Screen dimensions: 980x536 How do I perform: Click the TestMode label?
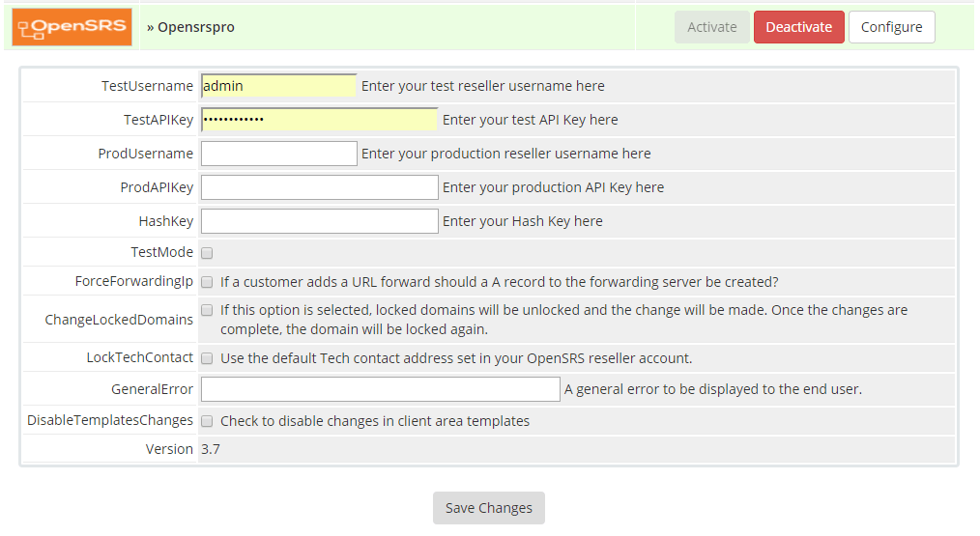[161, 252]
